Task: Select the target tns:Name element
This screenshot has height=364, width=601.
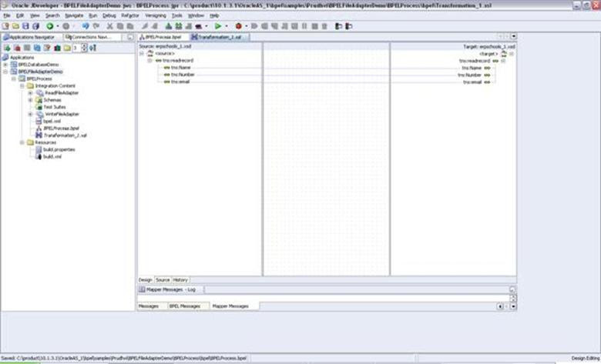Action: pyautogui.click(x=472, y=68)
